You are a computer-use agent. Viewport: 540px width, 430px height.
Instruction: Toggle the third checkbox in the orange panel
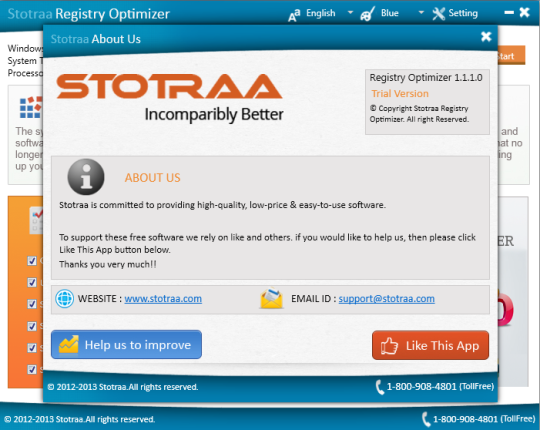coord(32,304)
